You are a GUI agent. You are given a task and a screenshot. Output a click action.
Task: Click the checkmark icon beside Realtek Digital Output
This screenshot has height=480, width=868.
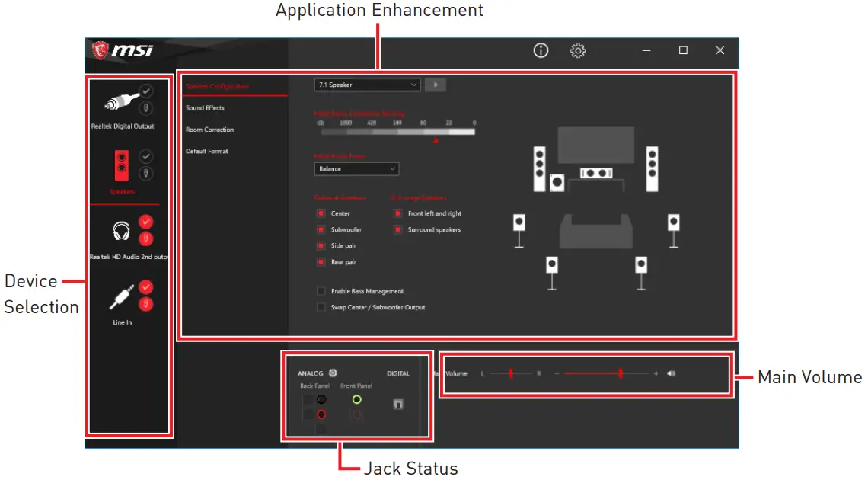145,90
